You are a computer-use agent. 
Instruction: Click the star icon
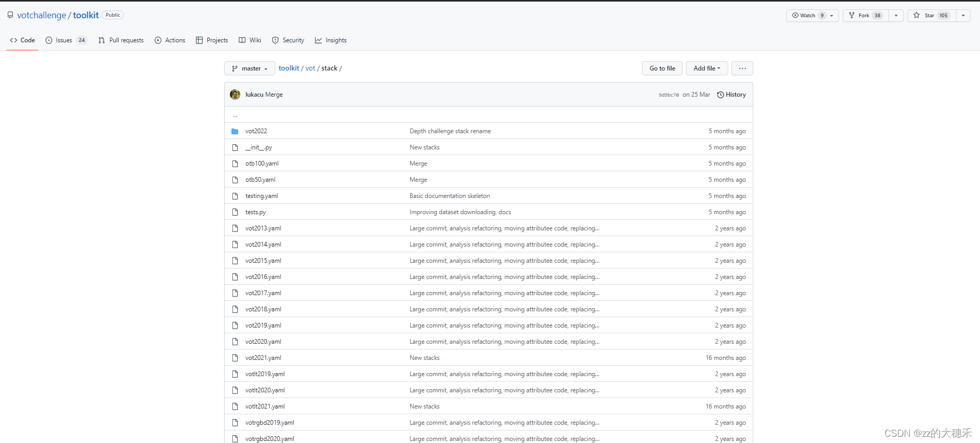(916, 15)
